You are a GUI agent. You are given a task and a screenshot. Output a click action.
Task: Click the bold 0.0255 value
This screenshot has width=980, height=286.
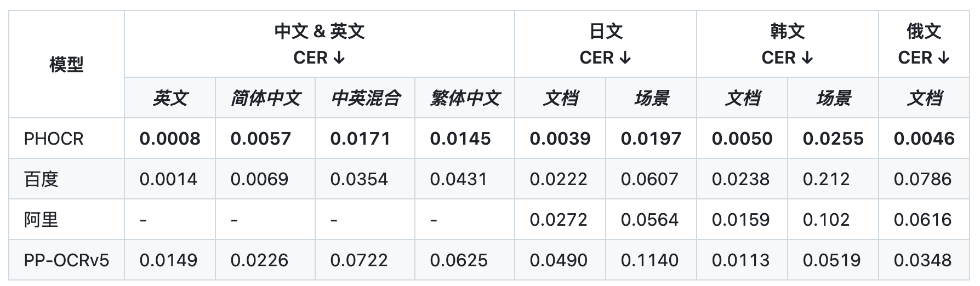[833, 139]
